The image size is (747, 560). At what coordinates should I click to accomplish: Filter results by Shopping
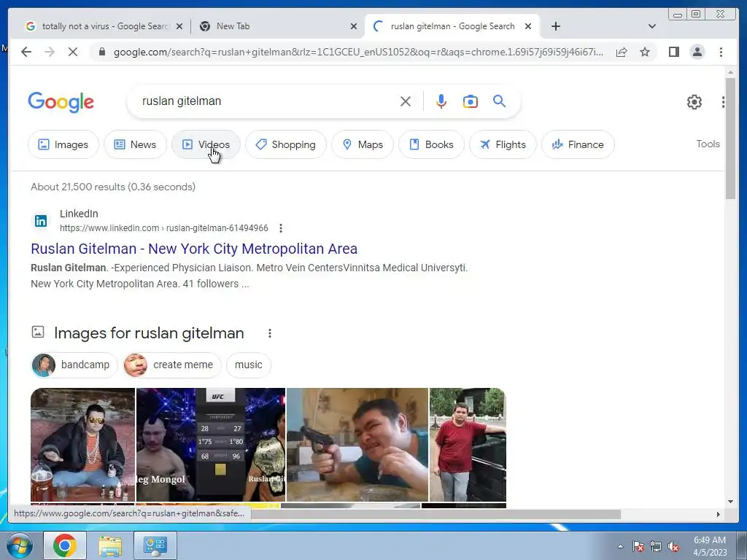point(286,144)
